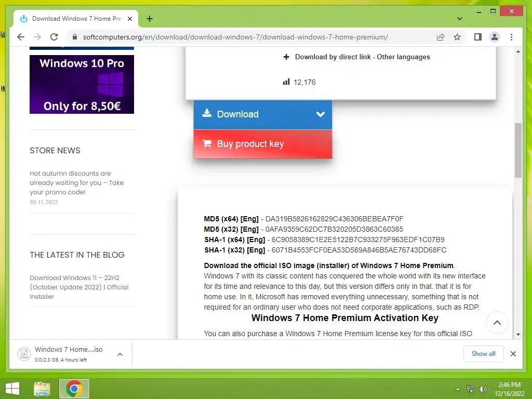Click the 12,176 downloads statistic icon
Screen dimensions: 532x399
point(286,82)
